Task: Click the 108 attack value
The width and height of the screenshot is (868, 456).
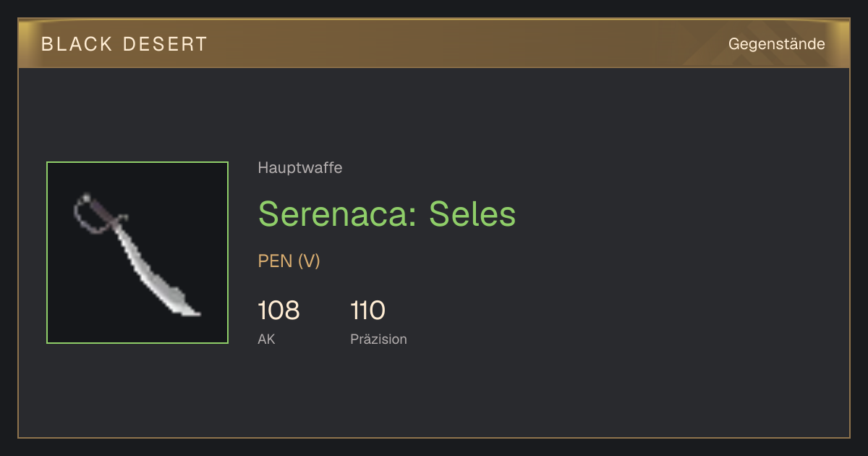Action: [278, 311]
